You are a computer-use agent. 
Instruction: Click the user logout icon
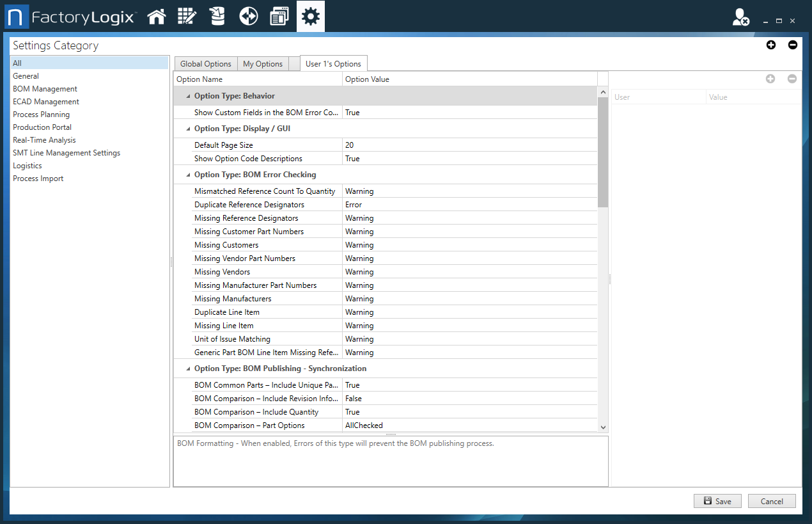pyautogui.click(x=740, y=17)
